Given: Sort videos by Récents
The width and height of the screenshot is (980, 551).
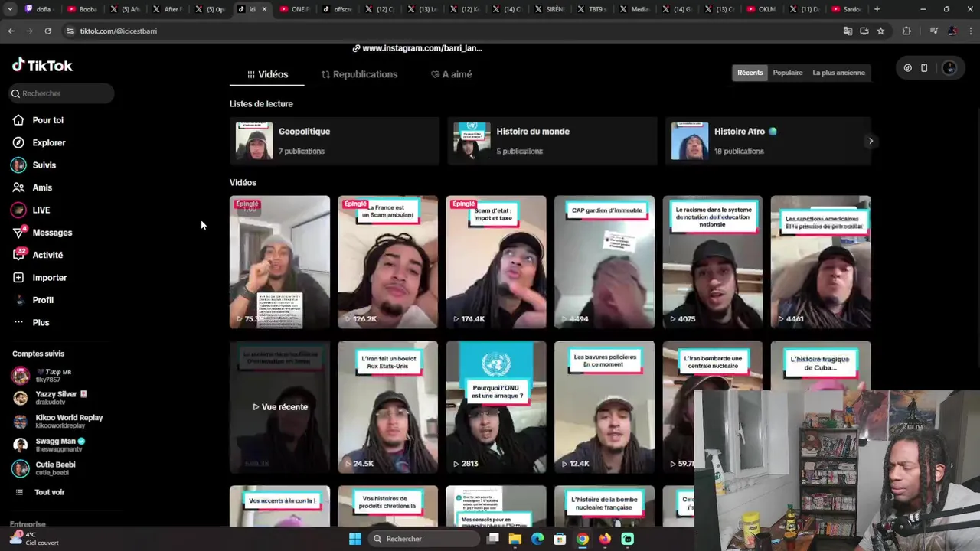Looking at the screenshot, I should [750, 73].
